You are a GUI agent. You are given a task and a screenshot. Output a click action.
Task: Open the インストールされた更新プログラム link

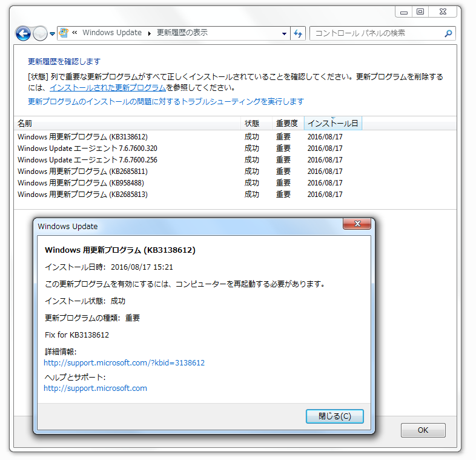click(x=108, y=88)
